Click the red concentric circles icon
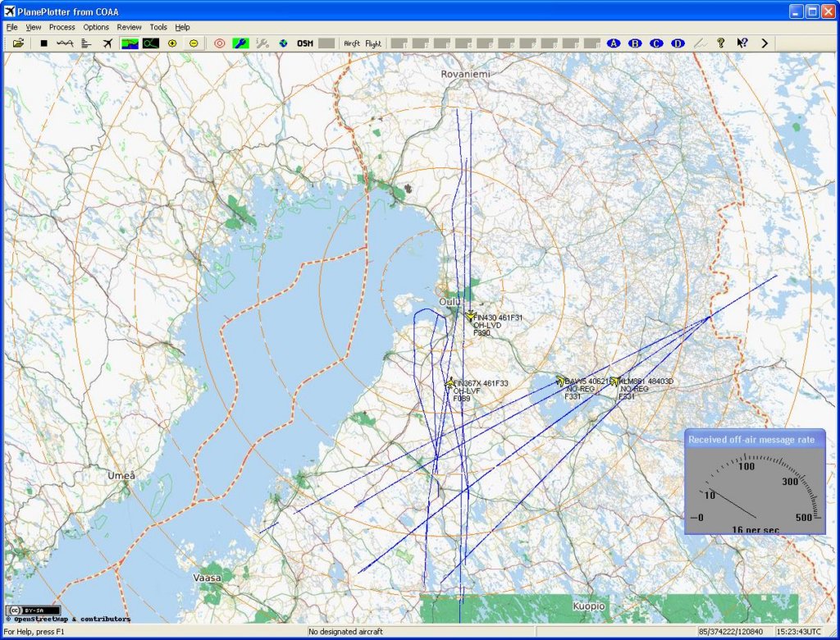 (x=219, y=43)
